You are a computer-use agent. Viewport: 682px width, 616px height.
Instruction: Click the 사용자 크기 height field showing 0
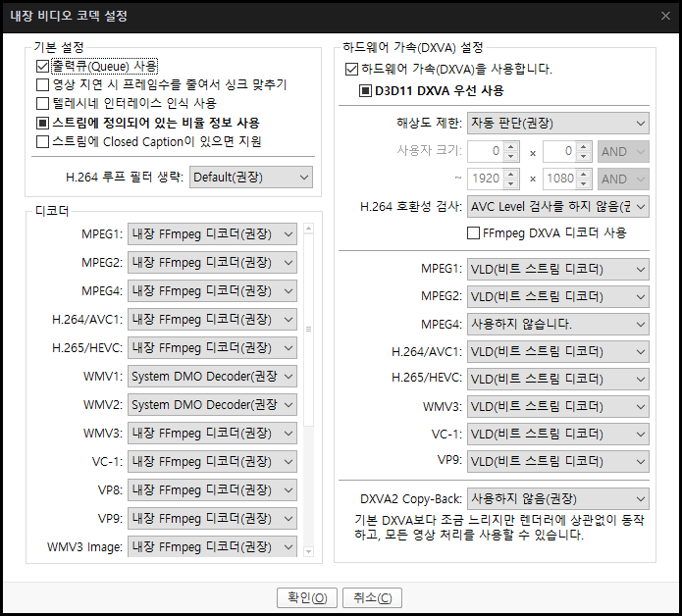tap(559, 151)
